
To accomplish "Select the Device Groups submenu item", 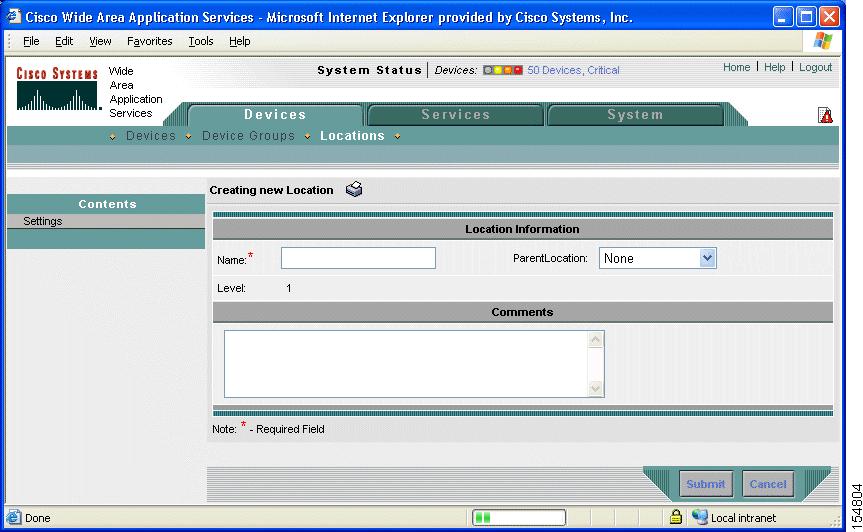I will coord(248,136).
